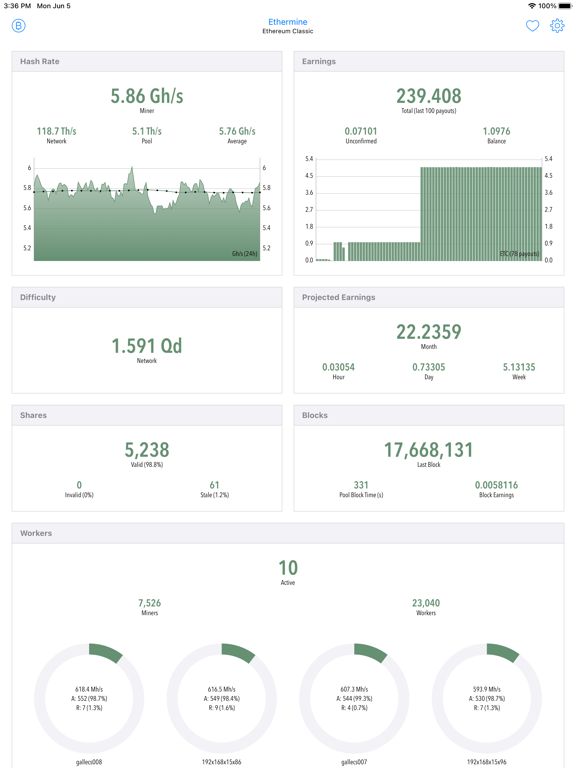Select the 331 Pool Block Time value
The image size is (576, 768).
(361, 485)
